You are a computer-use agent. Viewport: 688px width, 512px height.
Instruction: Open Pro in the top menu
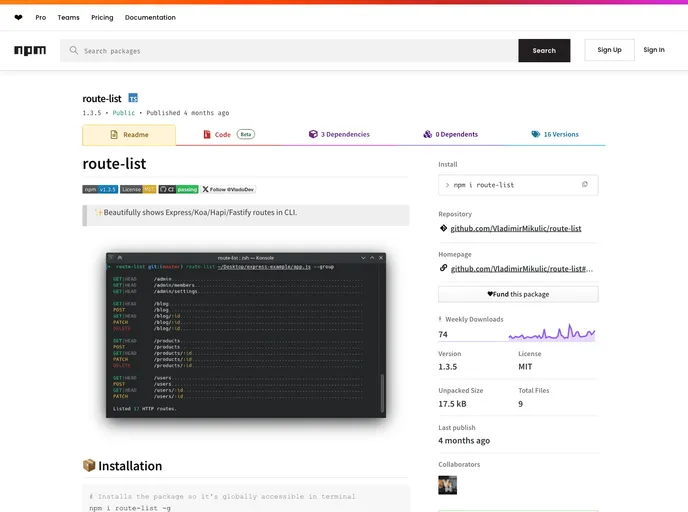click(x=41, y=17)
